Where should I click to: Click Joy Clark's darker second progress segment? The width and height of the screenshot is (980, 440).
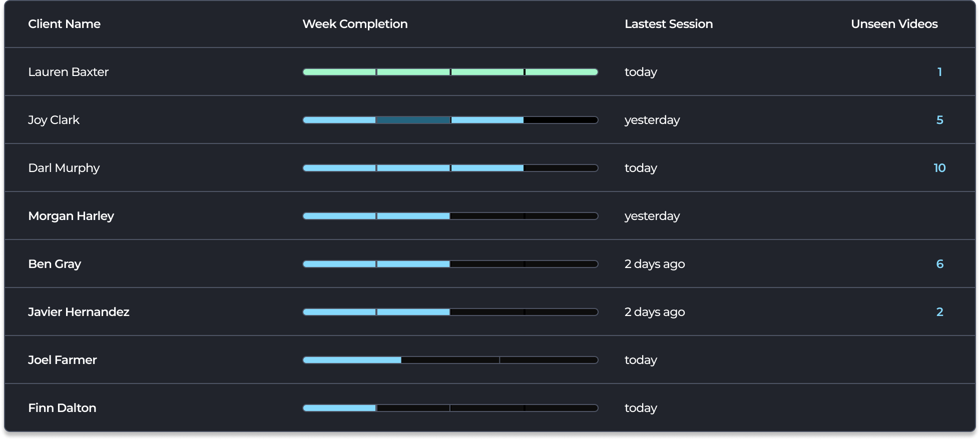click(x=413, y=120)
